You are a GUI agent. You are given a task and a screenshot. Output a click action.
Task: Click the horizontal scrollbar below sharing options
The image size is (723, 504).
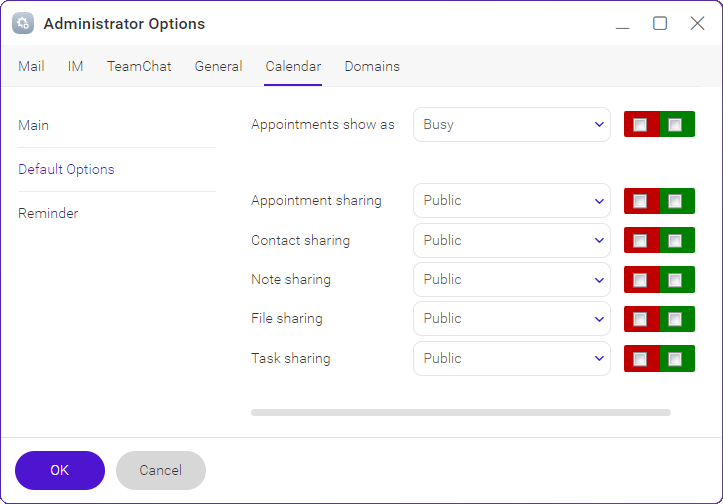click(461, 412)
